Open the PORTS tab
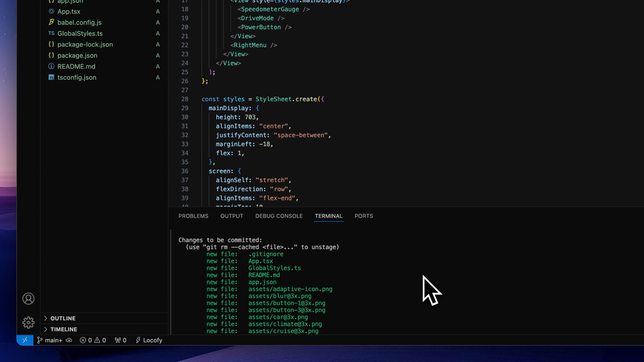This screenshot has height=362, width=644. pyautogui.click(x=364, y=216)
